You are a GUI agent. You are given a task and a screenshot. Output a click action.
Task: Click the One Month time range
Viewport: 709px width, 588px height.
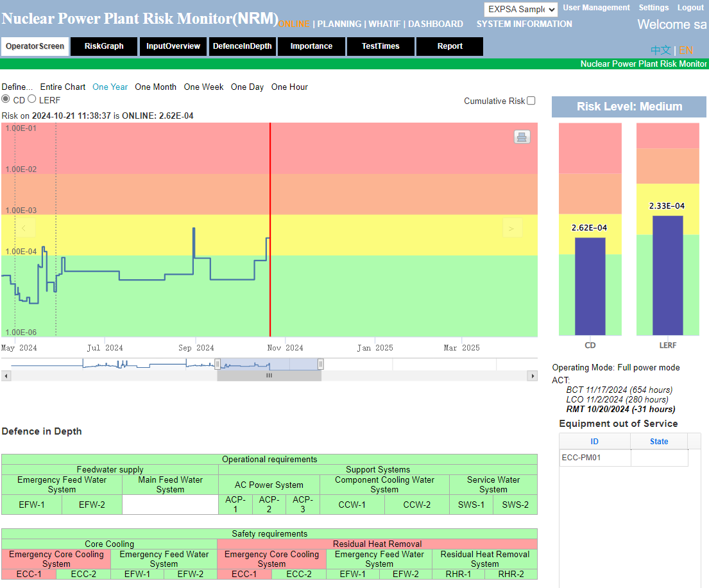pos(155,87)
